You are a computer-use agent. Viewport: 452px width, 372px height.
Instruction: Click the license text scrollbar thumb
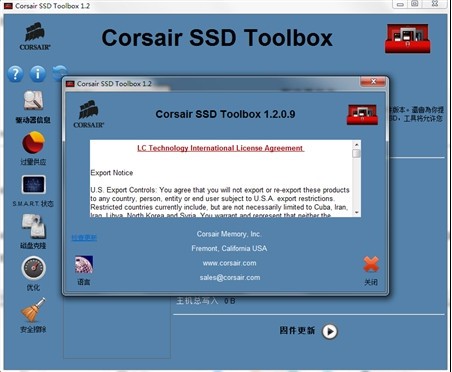point(356,153)
